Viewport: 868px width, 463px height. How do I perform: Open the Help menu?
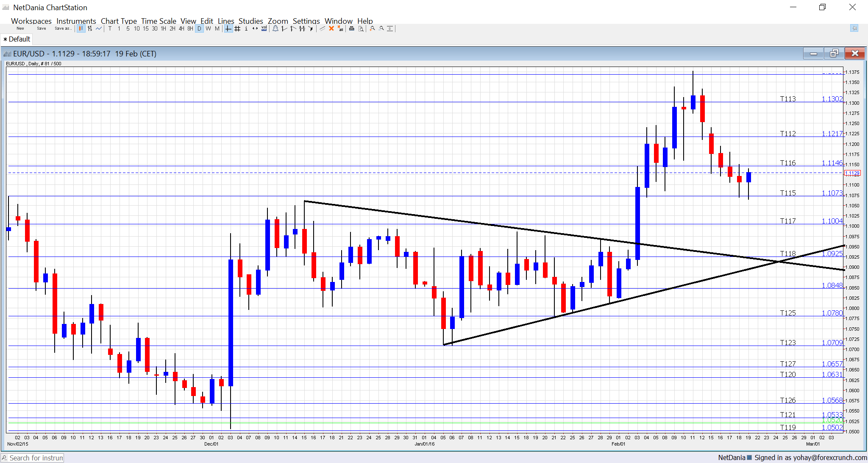(x=365, y=21)
